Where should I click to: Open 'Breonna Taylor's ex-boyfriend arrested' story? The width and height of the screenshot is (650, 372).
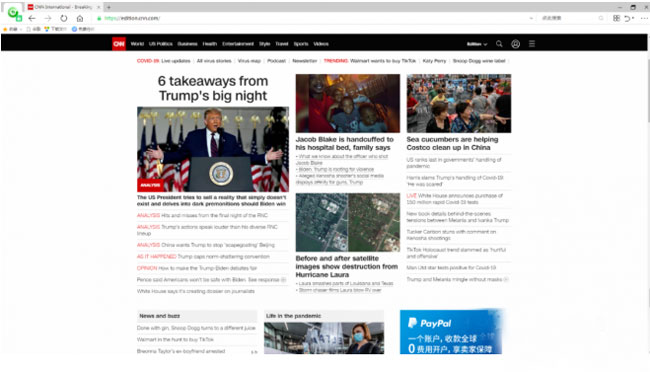click(x=181, y=351)
